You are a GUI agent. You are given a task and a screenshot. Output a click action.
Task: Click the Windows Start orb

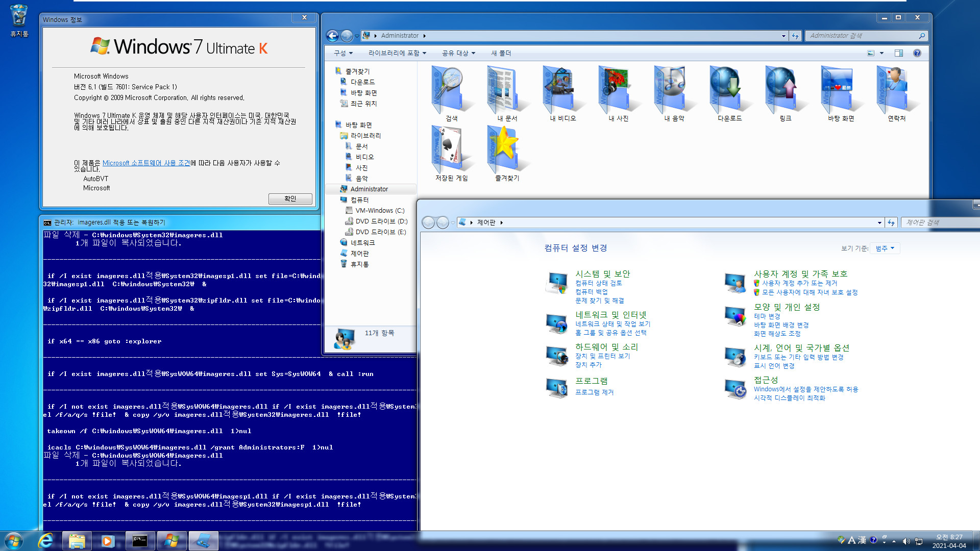[x=14, y=541]
